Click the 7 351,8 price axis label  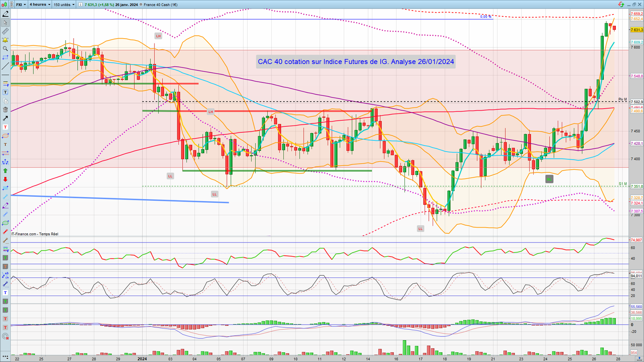(x=637, y=187)
